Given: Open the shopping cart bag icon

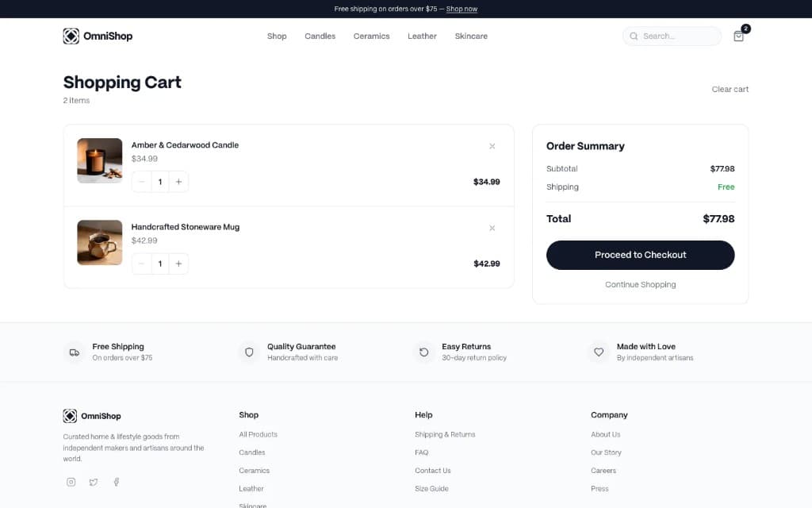Looking at the screenshot, I should pyautogui.click(x=738, y=36).
